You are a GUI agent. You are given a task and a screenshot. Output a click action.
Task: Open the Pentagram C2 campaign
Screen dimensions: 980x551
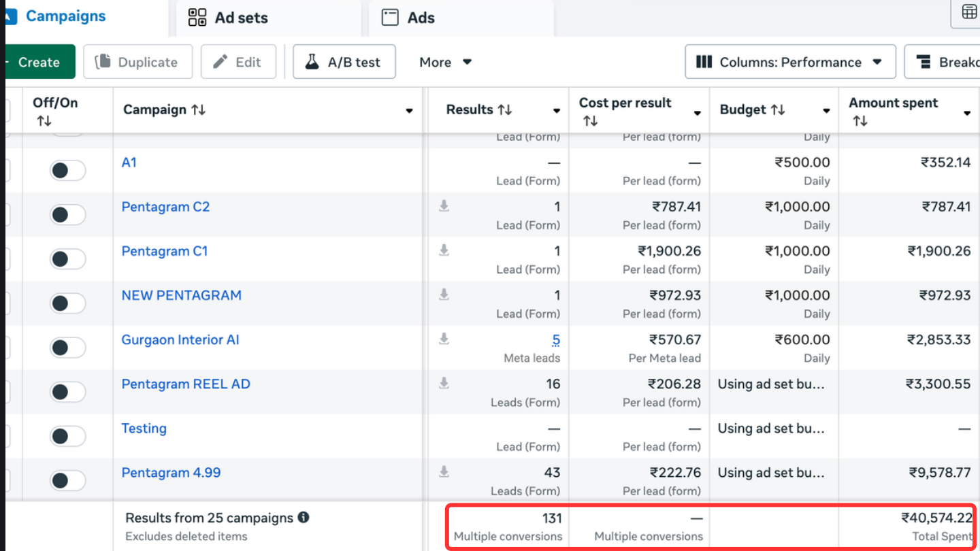pos(165,207)
